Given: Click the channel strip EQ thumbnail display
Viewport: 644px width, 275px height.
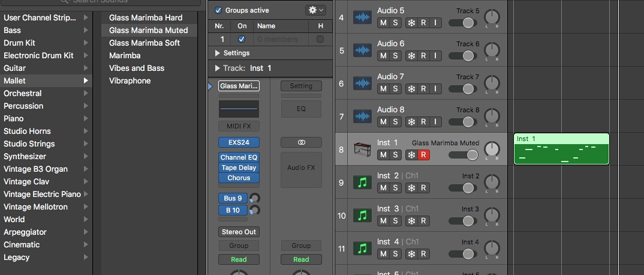Looking at the screenshot, I should pos(239,109).
